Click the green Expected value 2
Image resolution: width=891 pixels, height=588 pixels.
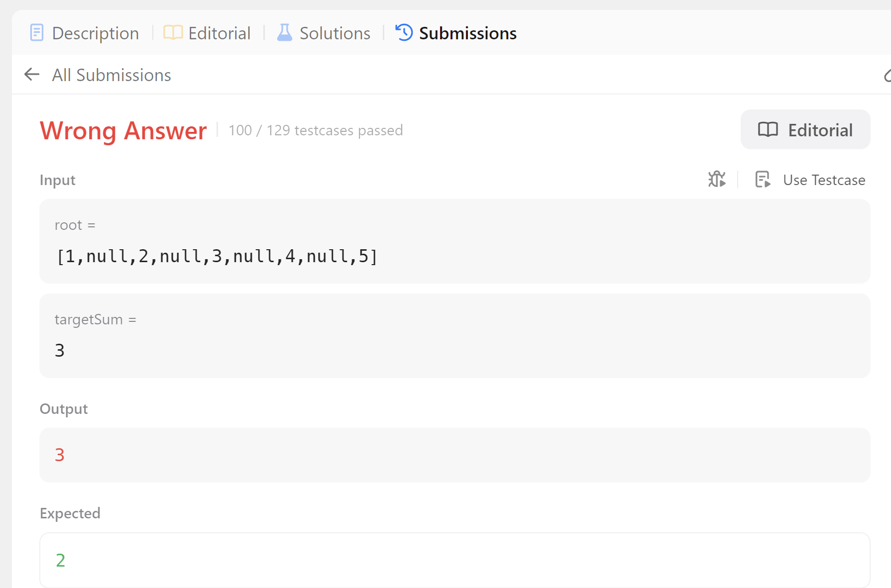click(61, 560)
